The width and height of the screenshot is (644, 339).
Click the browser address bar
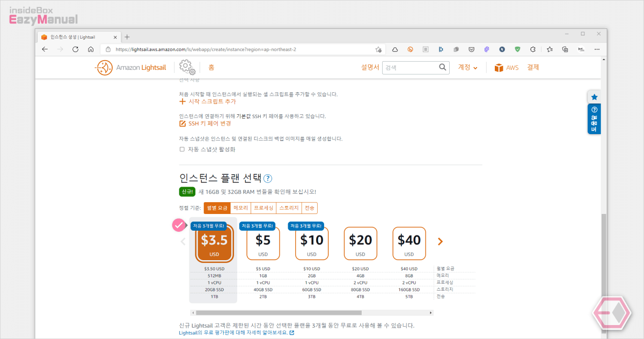[241, 49]
